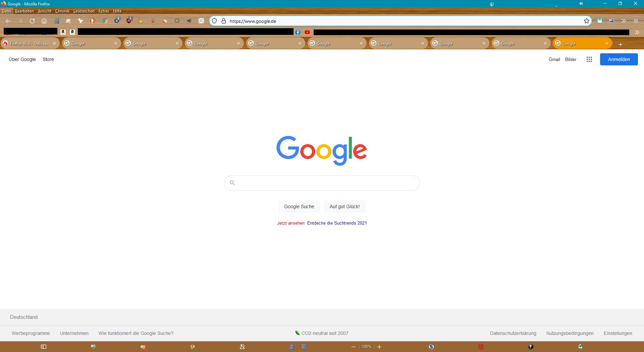Toggle the sidebar from bottom bar

point(44,347)
